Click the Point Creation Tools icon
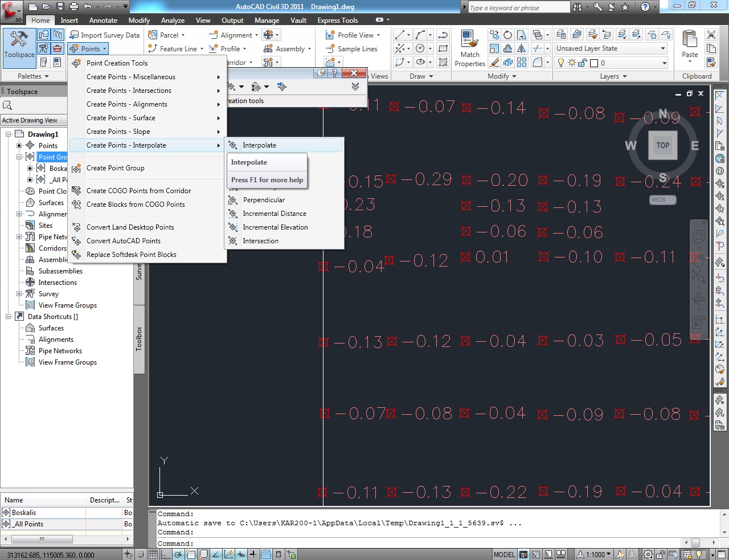 point(76,63)
